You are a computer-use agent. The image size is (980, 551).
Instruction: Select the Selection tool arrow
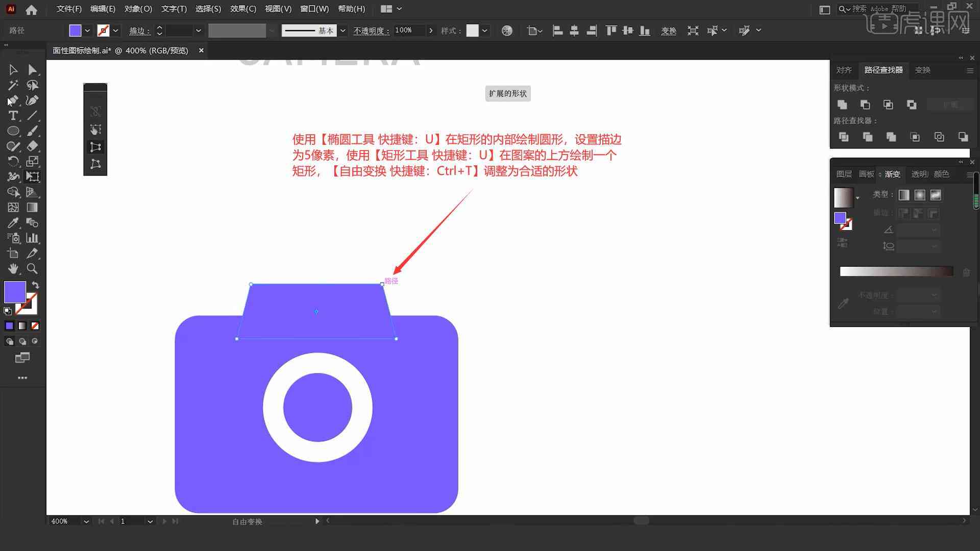[x=13, y=69]
